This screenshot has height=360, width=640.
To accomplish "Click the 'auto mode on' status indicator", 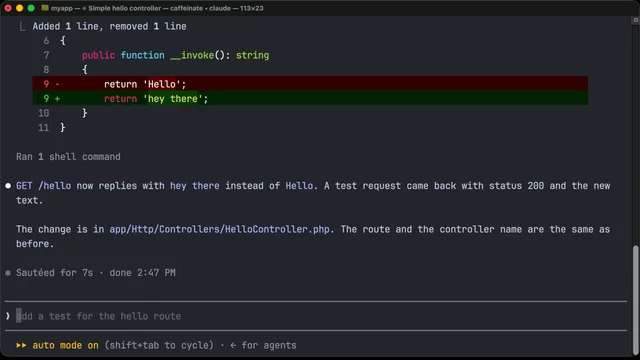I will (x=65, y=345).
